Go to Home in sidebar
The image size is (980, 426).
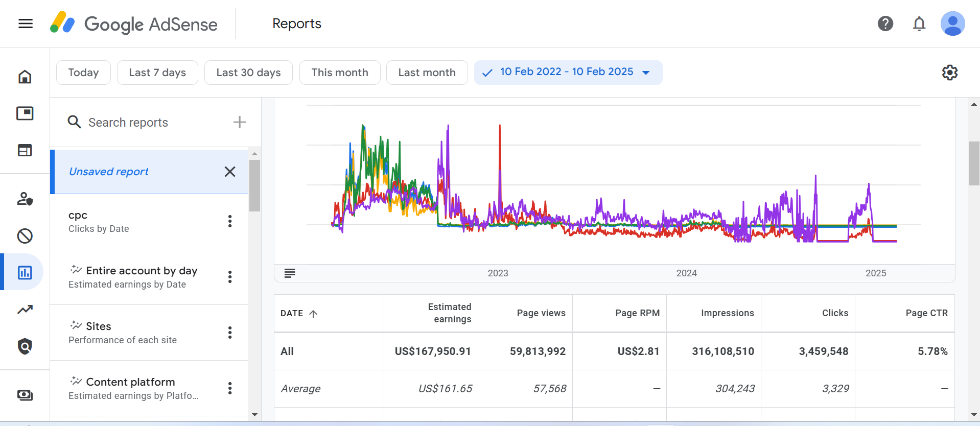click(25, 77)
